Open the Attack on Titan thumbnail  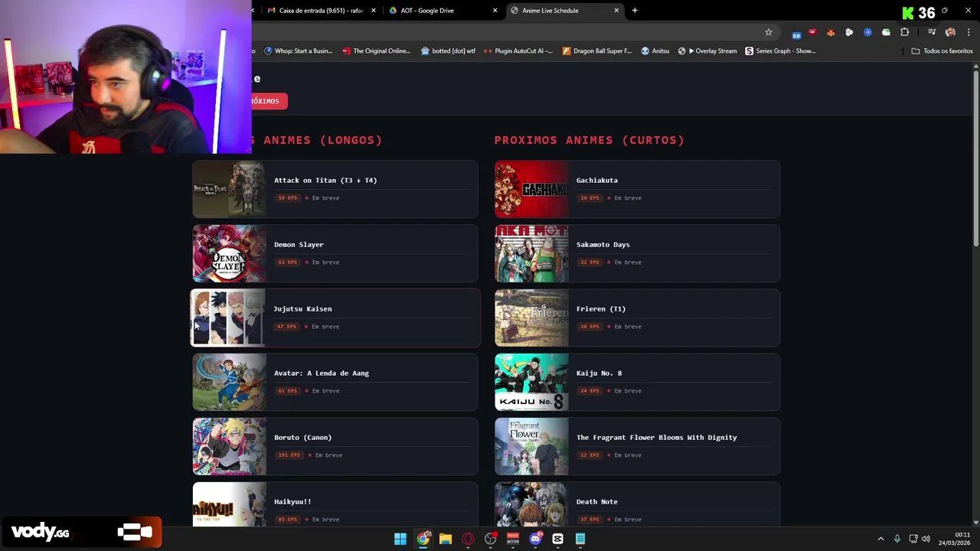click(x=229, y=189)
